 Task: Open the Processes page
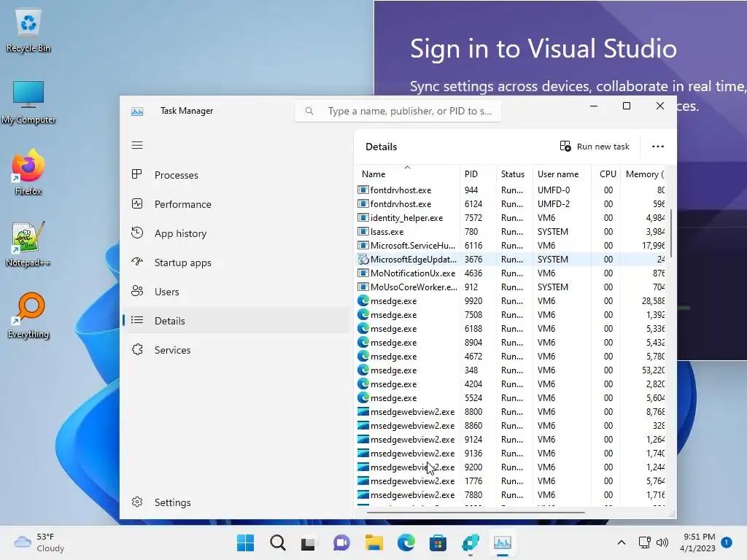pos(236,175)
